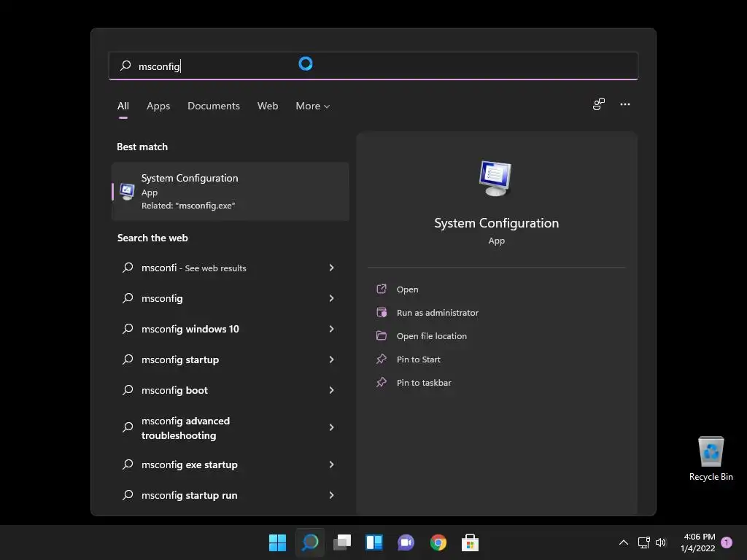Click large System Configuration icon in preview pane
The width and height of the screenshot is (747, 560).
pyautogui.click(x=495, y=179)
